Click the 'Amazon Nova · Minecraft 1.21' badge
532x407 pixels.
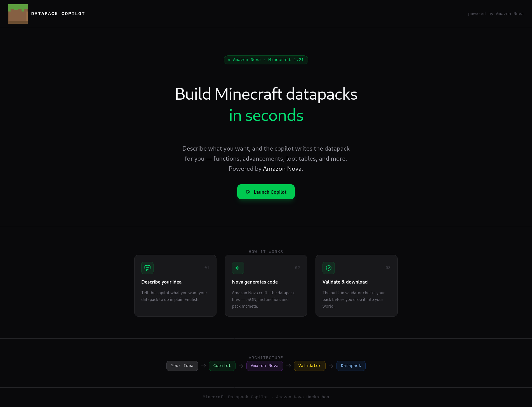(x=266, y=60)
